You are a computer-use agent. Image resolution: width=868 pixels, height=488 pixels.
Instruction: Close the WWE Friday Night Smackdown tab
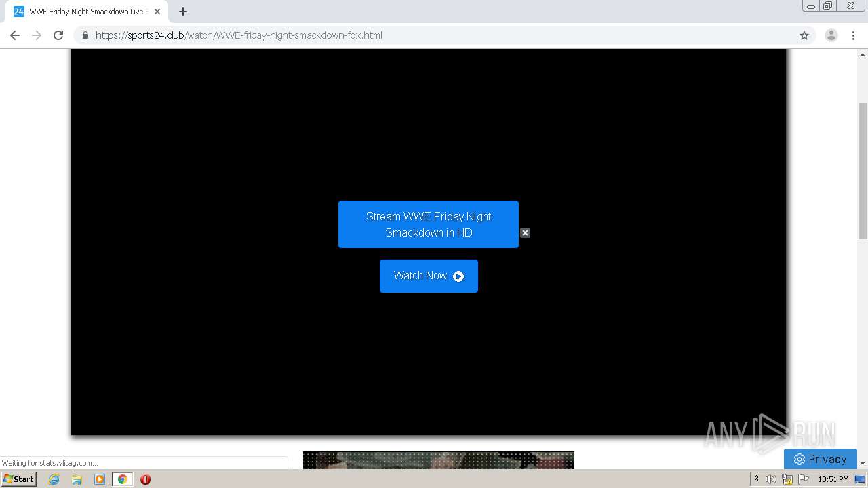click(157, 12)
